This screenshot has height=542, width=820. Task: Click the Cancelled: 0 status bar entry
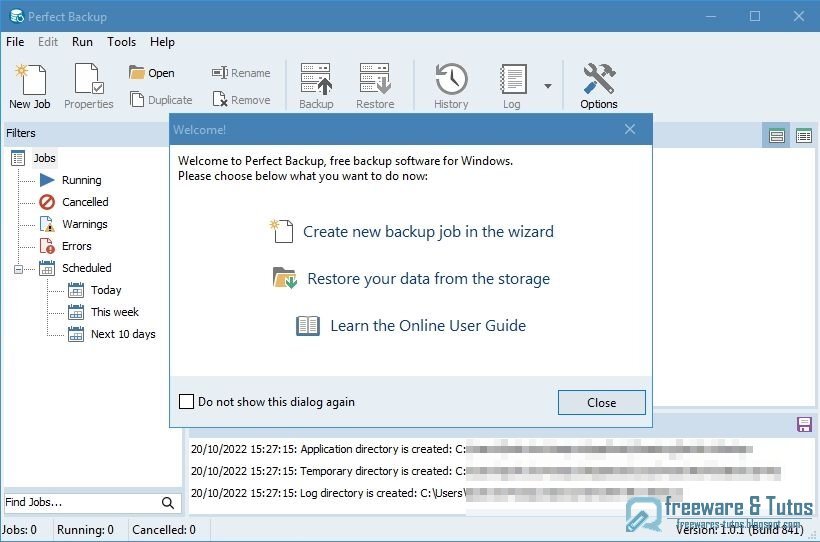pyautogui.click(x=164, y=530)
